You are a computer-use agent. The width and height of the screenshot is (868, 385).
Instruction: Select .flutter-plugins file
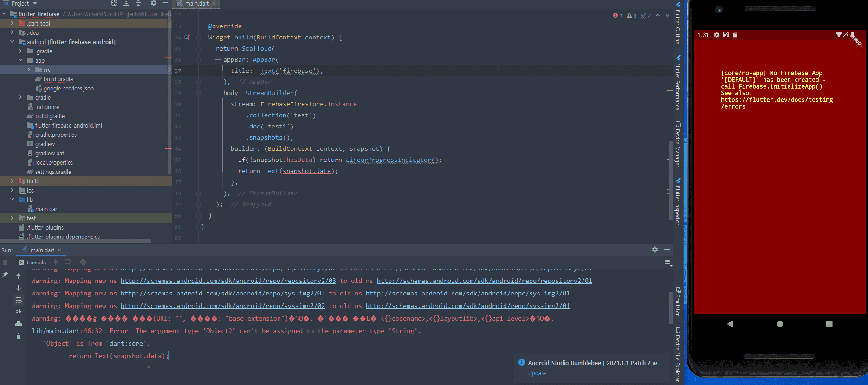(45, 227)
